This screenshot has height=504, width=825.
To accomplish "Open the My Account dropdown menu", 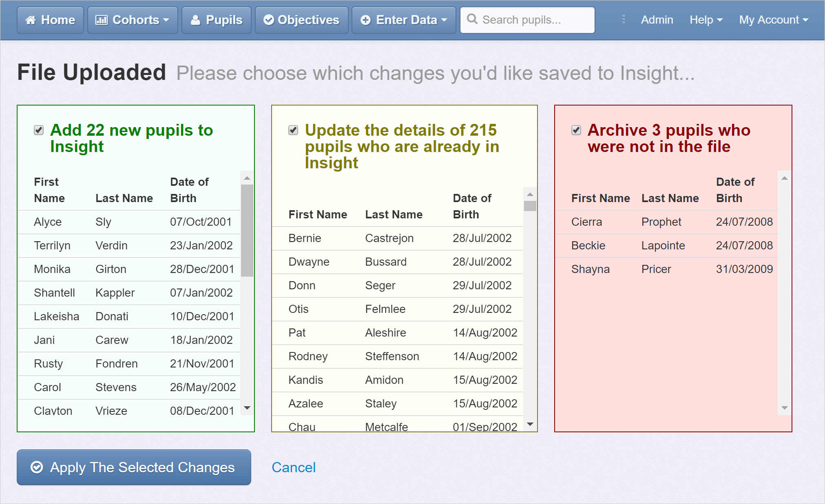I will point(774,20).
